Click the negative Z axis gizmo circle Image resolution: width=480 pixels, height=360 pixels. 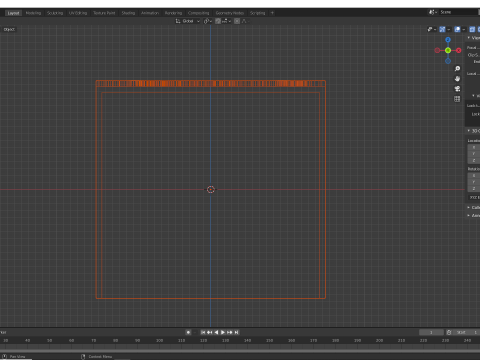coord(448,61)
